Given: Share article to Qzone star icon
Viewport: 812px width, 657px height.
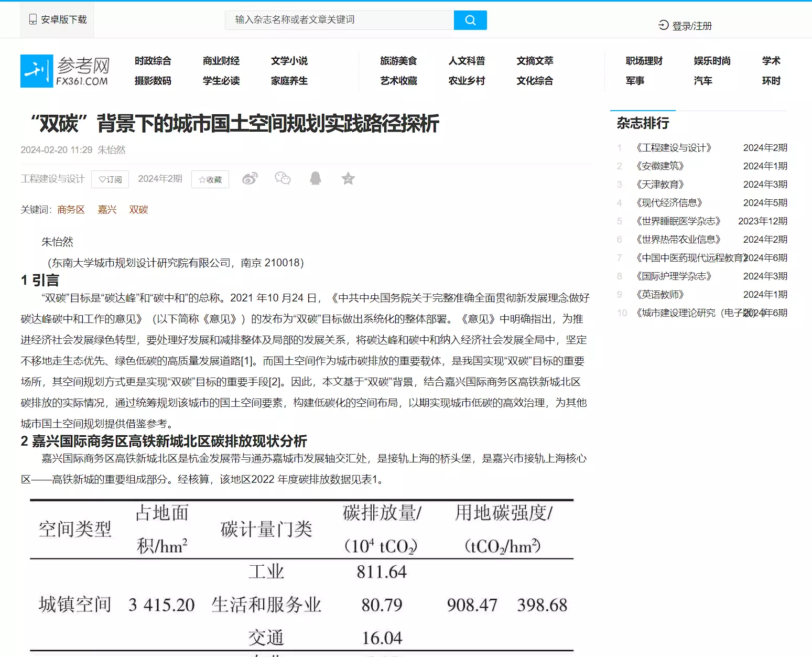Looking at the screenshot, I should pyautogui.click(x=348, y=179).
